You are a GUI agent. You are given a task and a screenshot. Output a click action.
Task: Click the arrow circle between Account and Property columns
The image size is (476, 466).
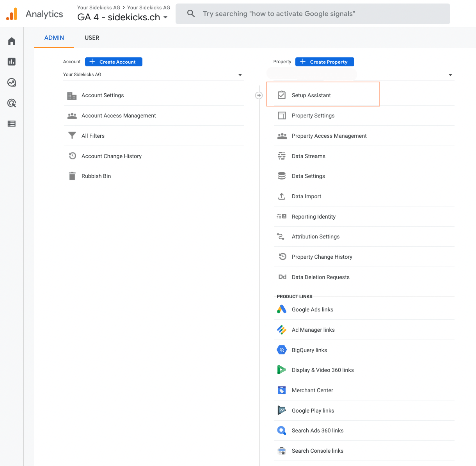[259, 95]
